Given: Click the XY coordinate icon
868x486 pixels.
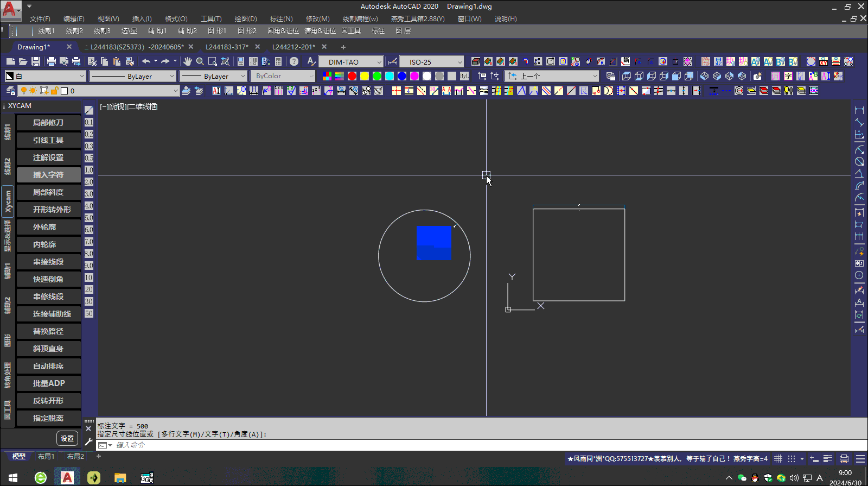Looking at the screenshot, I should [824, 61].
